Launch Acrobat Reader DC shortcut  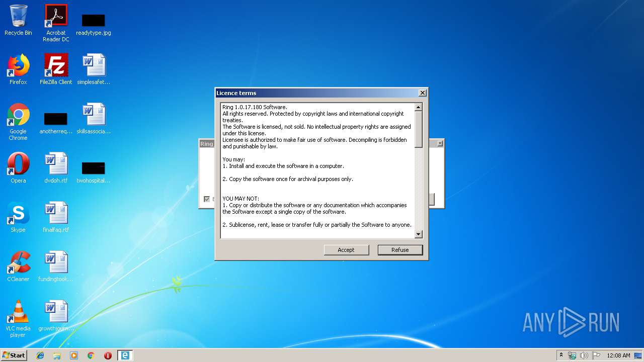(x=56, y=23)
